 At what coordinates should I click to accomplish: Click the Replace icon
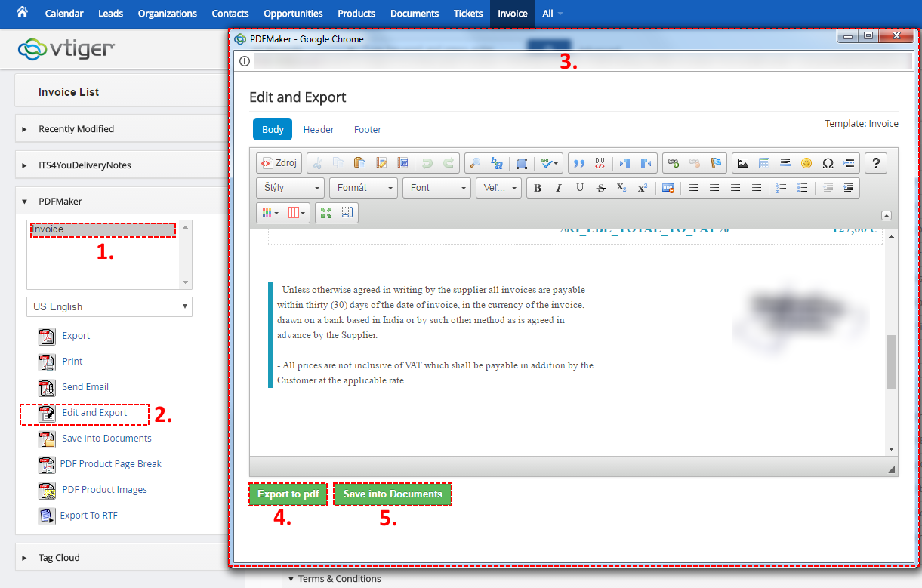tap(496, 163)
